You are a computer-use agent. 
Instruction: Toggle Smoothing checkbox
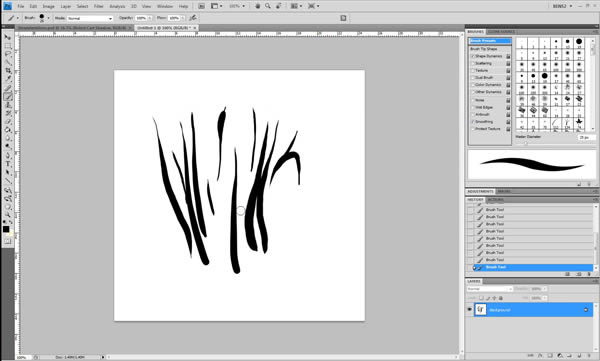[x=473, y=122]
